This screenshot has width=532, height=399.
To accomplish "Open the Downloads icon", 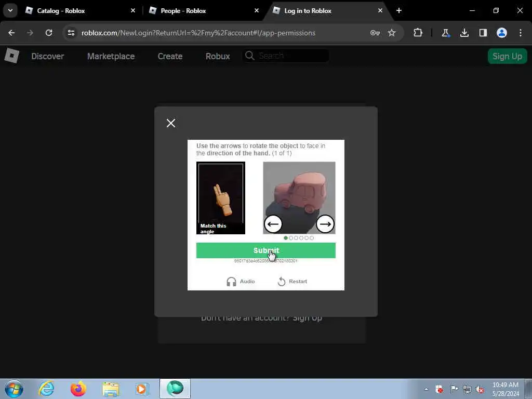I will (x=464, y=33).
